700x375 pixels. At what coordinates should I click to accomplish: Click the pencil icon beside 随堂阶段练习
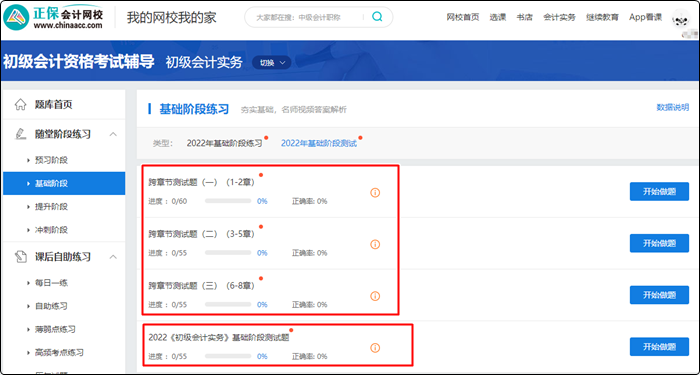tap(21, 134)
